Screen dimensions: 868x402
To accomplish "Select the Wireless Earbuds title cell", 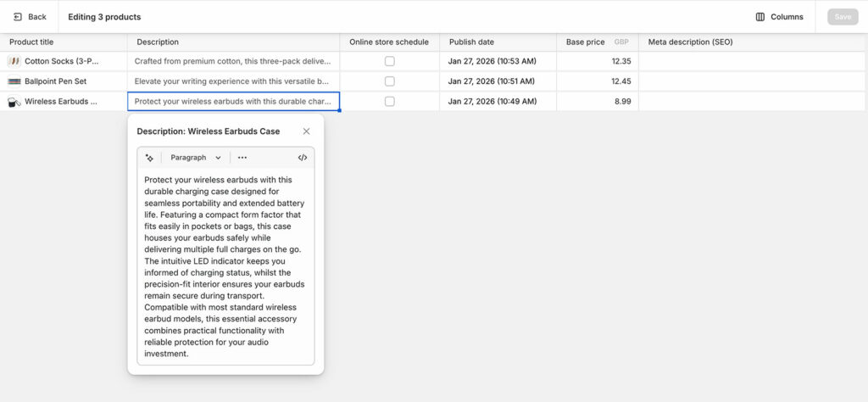I will [x=64, y=102].
